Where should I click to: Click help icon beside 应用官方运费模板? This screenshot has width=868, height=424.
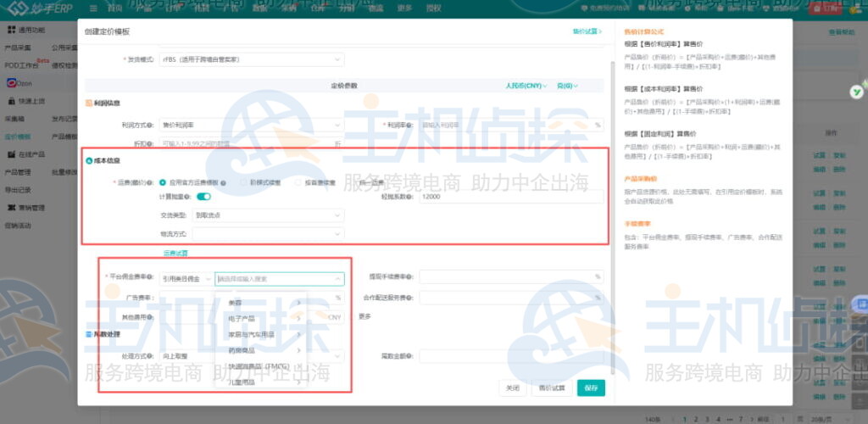coord(223,182)
